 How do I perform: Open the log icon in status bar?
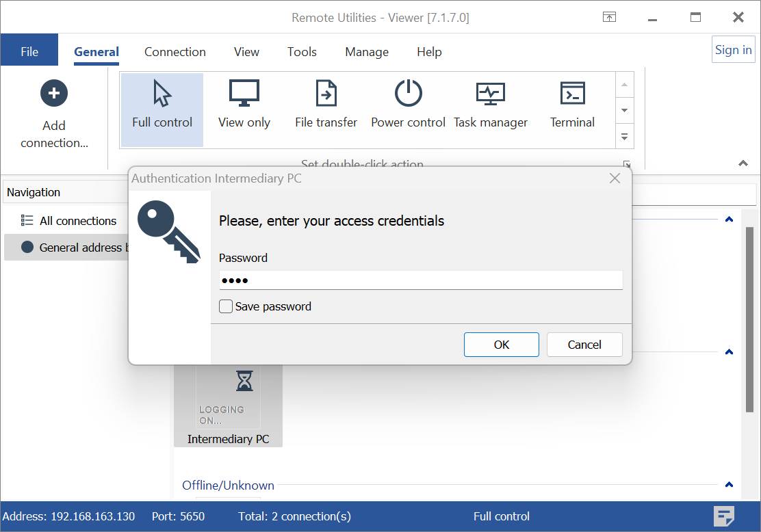coord(724,516)
